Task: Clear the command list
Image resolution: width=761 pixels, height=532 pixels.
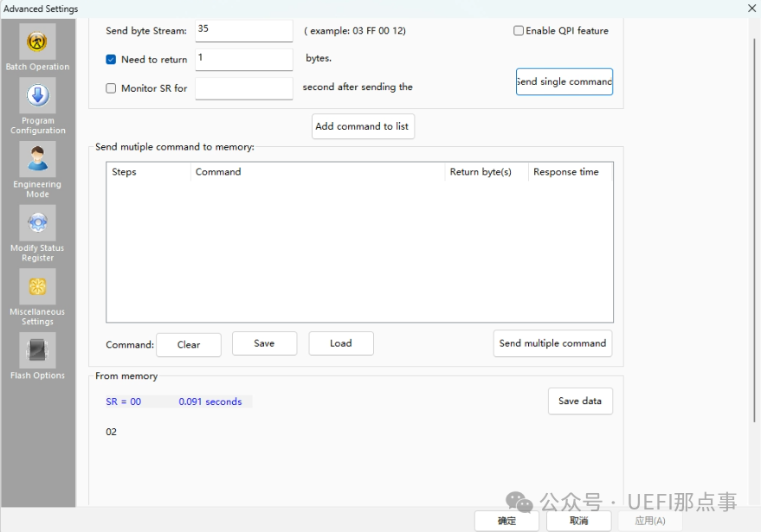Action: tap(188, 344)
